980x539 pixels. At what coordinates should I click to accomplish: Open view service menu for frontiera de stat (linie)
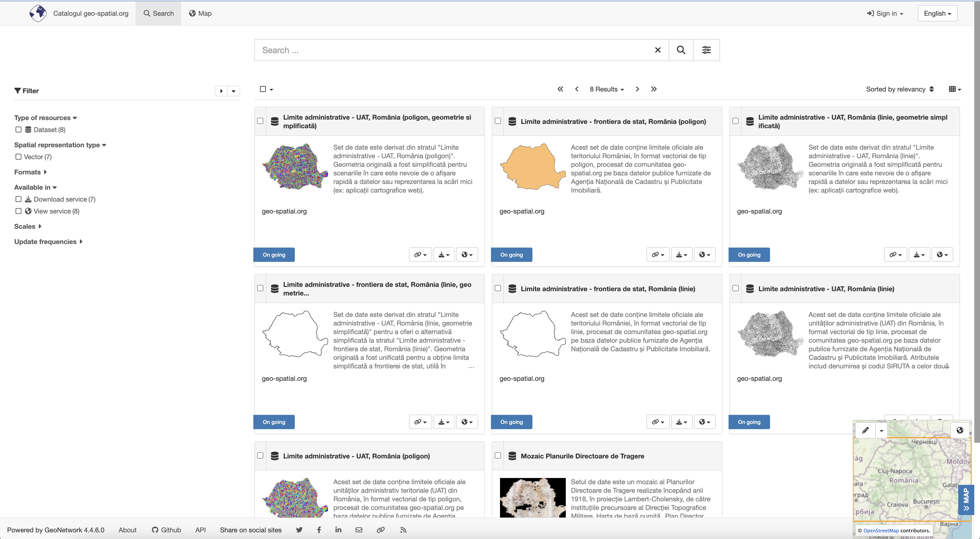(704, 422)
